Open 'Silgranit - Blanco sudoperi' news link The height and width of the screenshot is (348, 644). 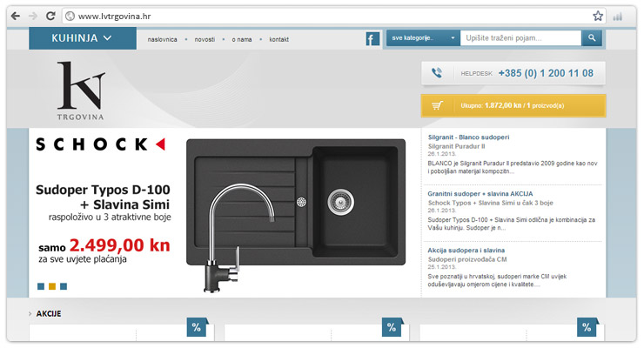[x=468, y=137]
